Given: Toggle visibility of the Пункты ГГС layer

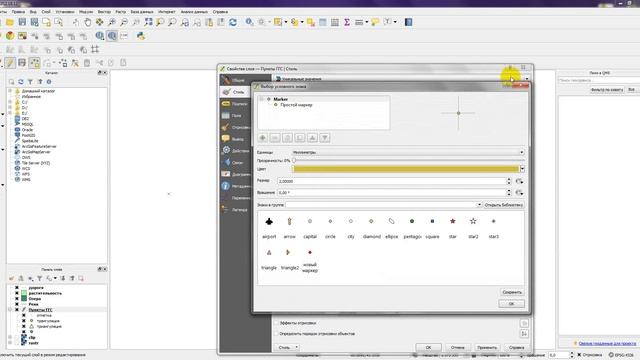Looking at the screenshot, I should point(17,310).
